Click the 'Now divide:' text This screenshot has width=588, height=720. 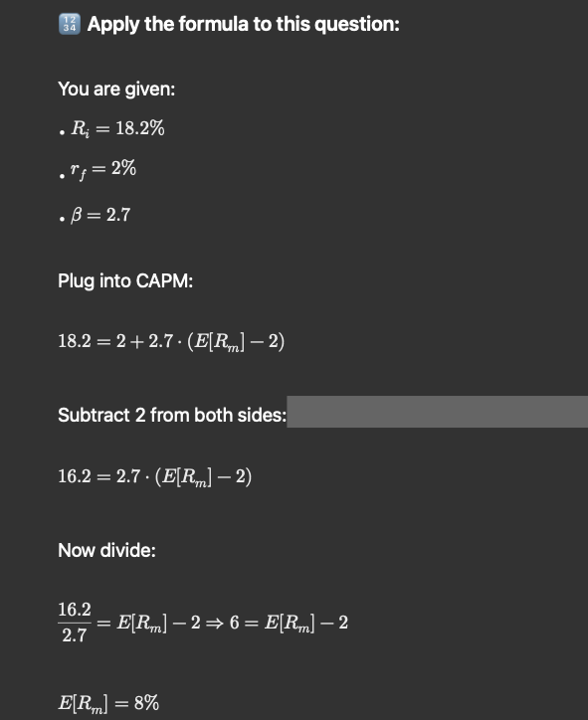pos(106,550)
